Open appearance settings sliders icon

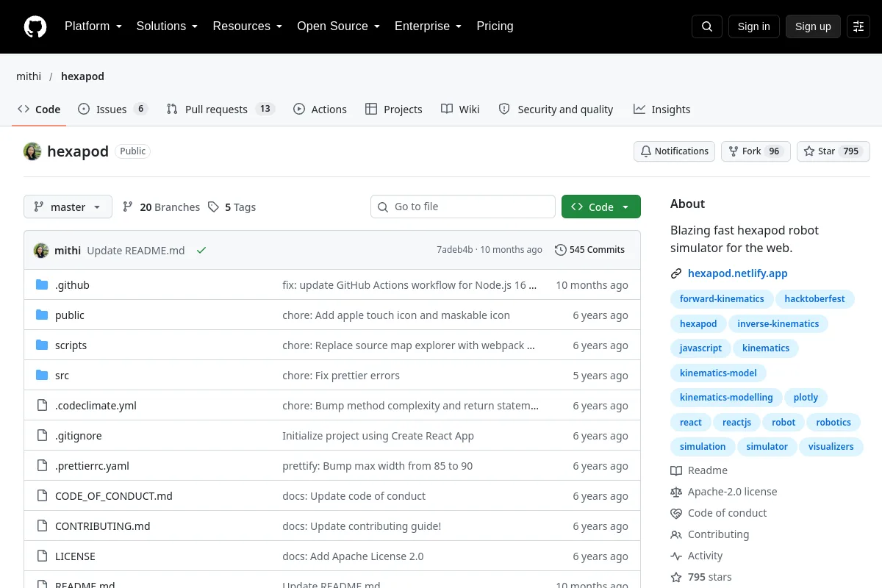[858, 26]
